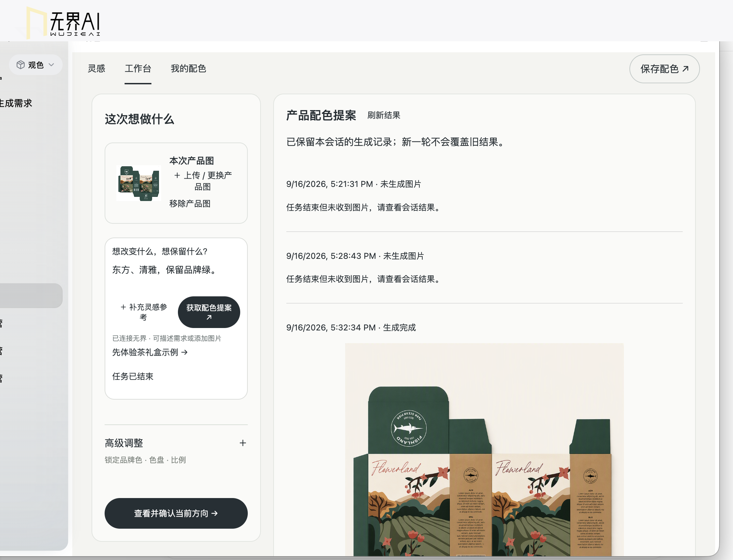This screenshot has height=560, width=733.
Task: Select the 5:21:31 PM 未生成图片 record
Action: point(353,184)
